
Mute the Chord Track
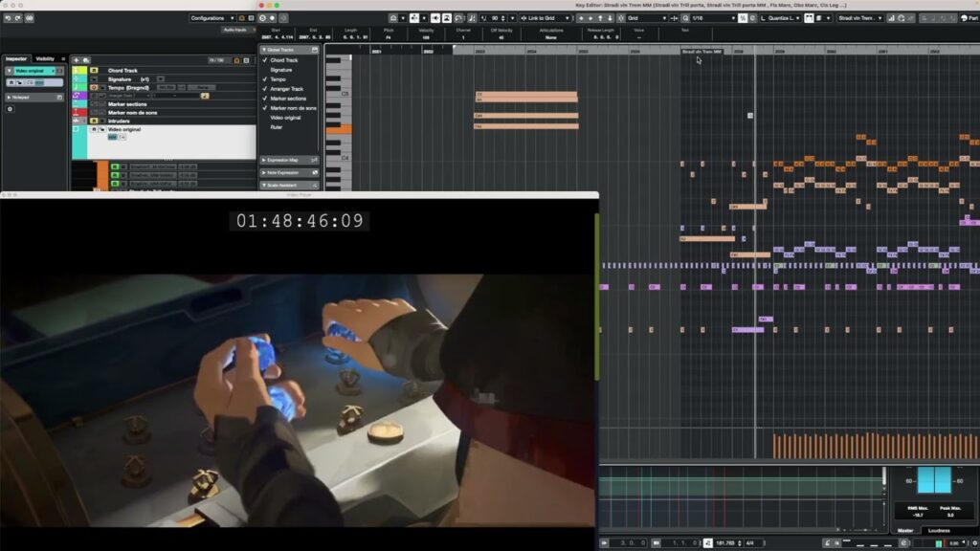(94, 71)
